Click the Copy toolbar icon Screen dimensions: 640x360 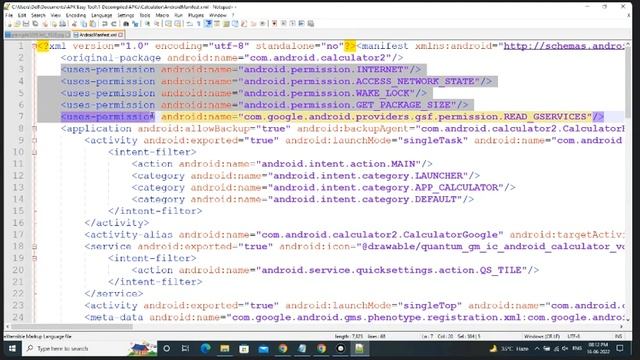84,24
